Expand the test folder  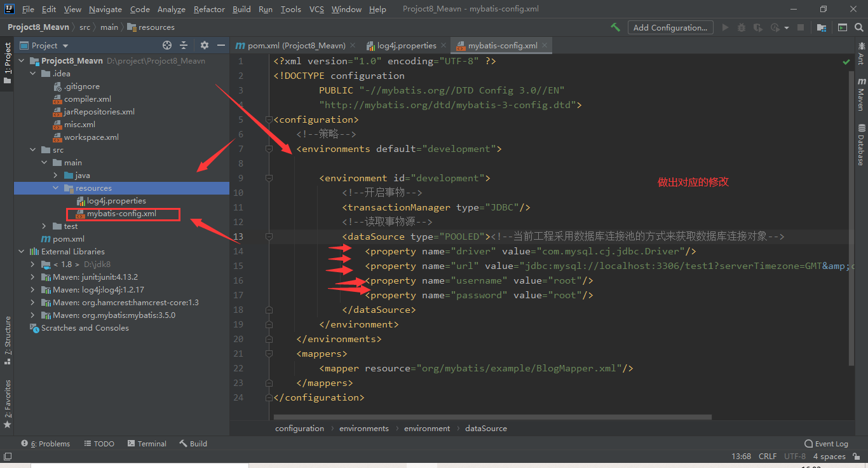click(44, 226)
